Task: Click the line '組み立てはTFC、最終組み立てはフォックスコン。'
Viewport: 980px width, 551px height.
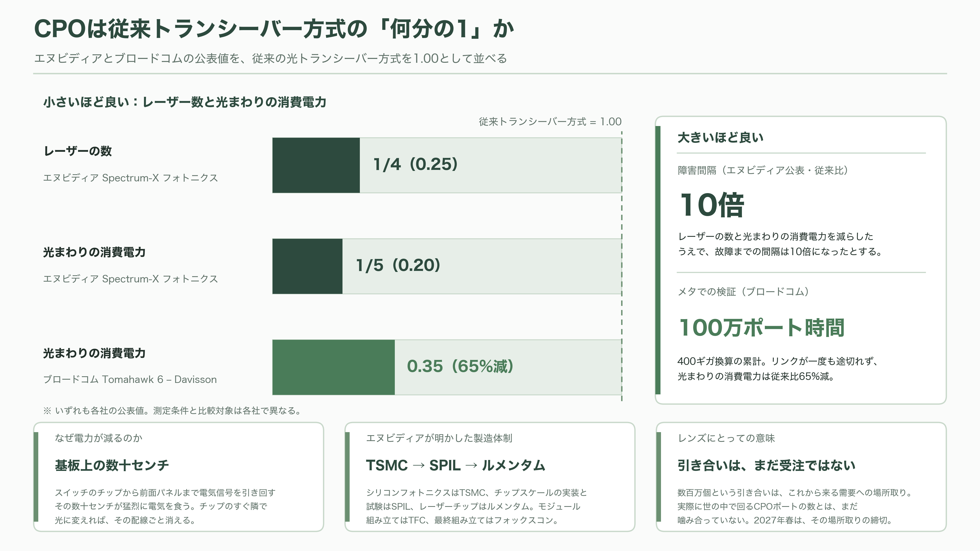Action: point(462,520)
